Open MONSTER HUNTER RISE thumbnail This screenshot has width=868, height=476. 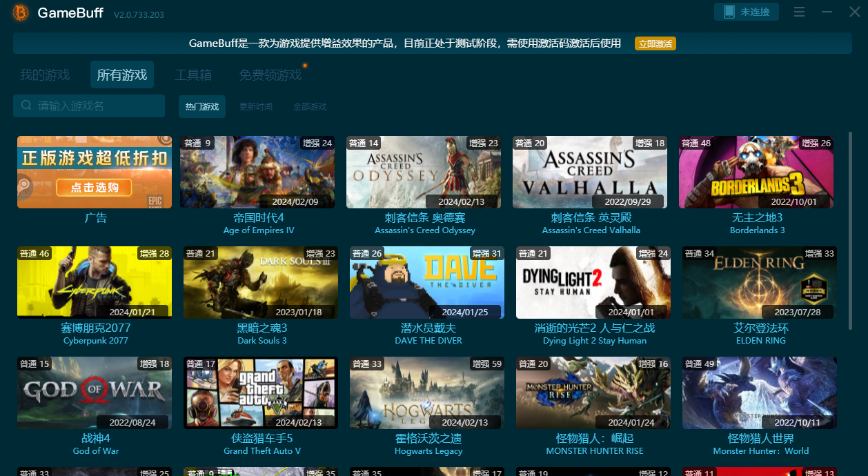pyautogui.click(x=593, y=393)
